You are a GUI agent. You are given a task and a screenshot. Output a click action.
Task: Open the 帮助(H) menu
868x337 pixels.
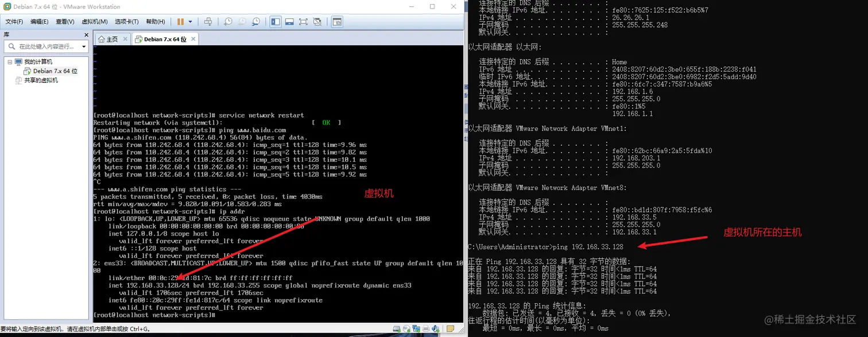[x=155, y=22]
